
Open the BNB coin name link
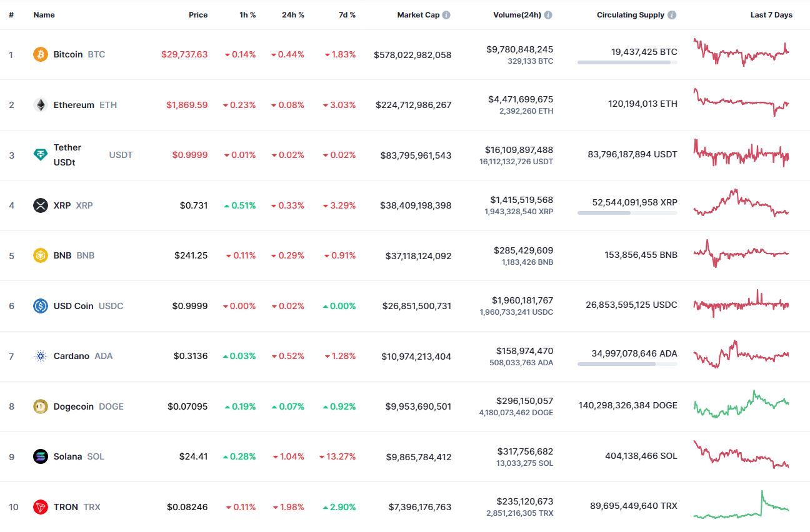click(x=62, y=255)
